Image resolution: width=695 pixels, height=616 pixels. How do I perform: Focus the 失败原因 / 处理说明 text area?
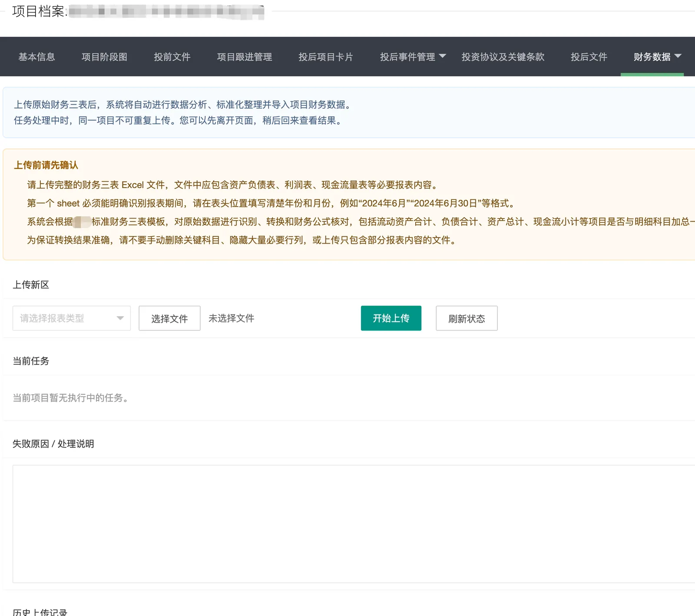click(x=354, y=524)
